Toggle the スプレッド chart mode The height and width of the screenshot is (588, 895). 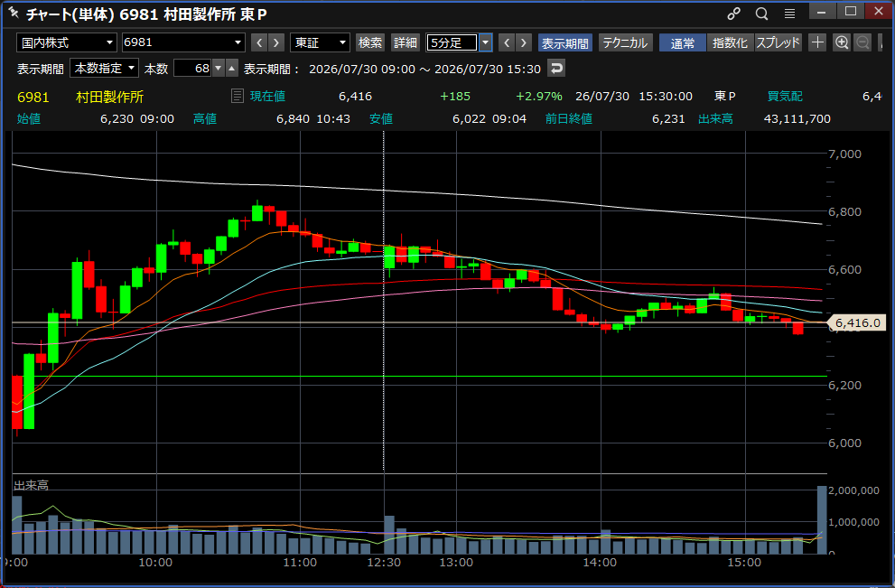point(778,42)
